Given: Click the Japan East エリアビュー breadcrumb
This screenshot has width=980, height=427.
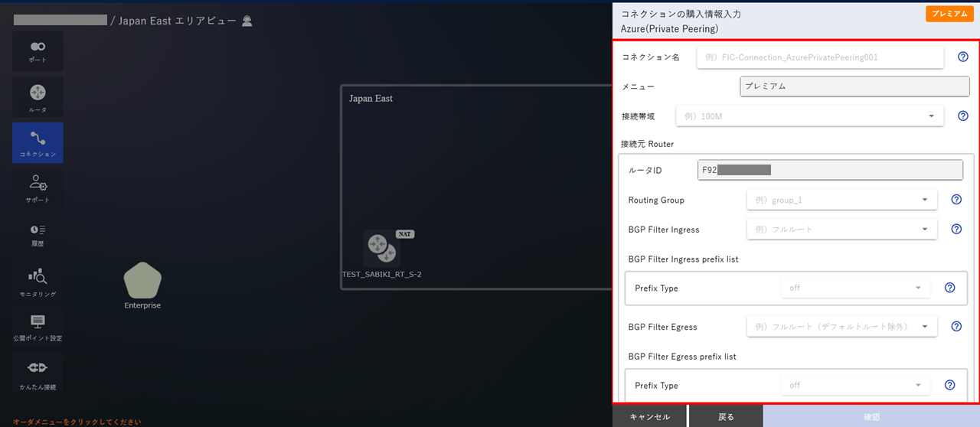Looking at the screenshot, I should pos(178,21).
